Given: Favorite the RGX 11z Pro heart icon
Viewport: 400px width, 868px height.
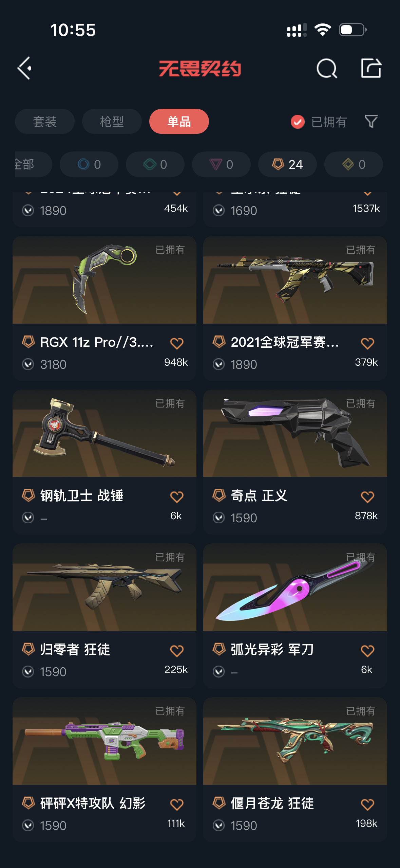Looking at the screenshot, I should click(177, 343).
